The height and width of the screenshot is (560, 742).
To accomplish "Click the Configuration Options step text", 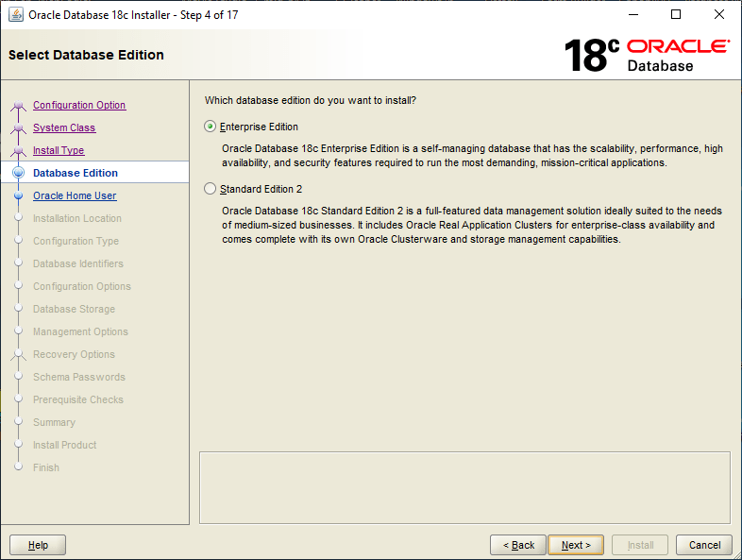I will [82, 286].
